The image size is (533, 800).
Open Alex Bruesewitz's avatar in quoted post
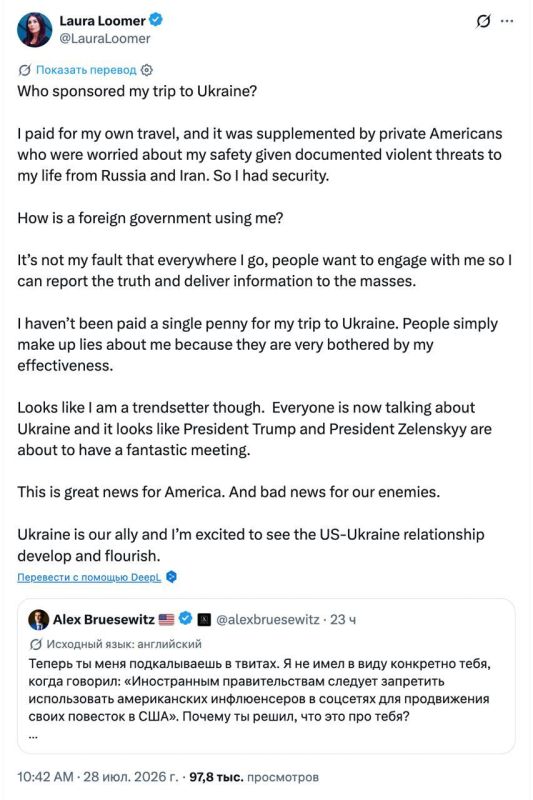pyautogui.click(x=39, y=619)
